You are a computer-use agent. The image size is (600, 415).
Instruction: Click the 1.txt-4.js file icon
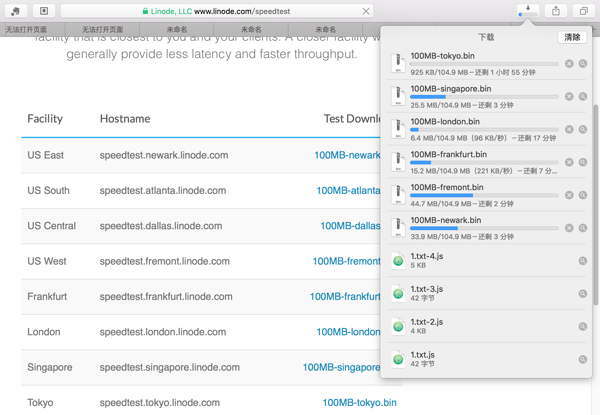click(x=398, y=260)
